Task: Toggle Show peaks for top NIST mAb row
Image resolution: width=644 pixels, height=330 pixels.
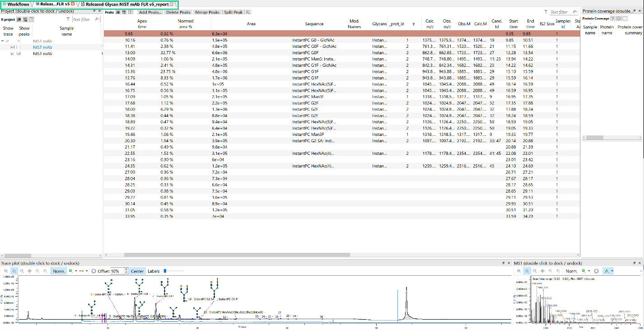Action: pos(19,41)
